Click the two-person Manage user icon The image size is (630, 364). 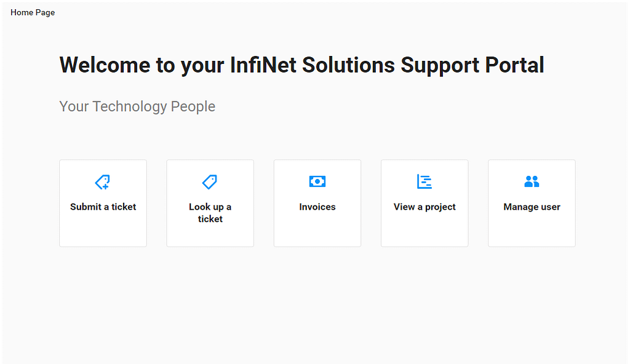tap(532, 181)
